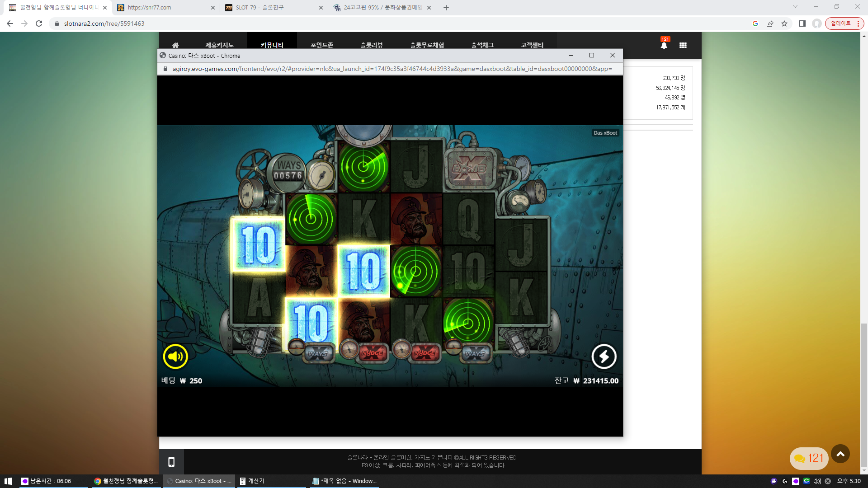Switch to the Casino 다스 xBoot taskbar window
868x488 pixels.
coord(199,481)
